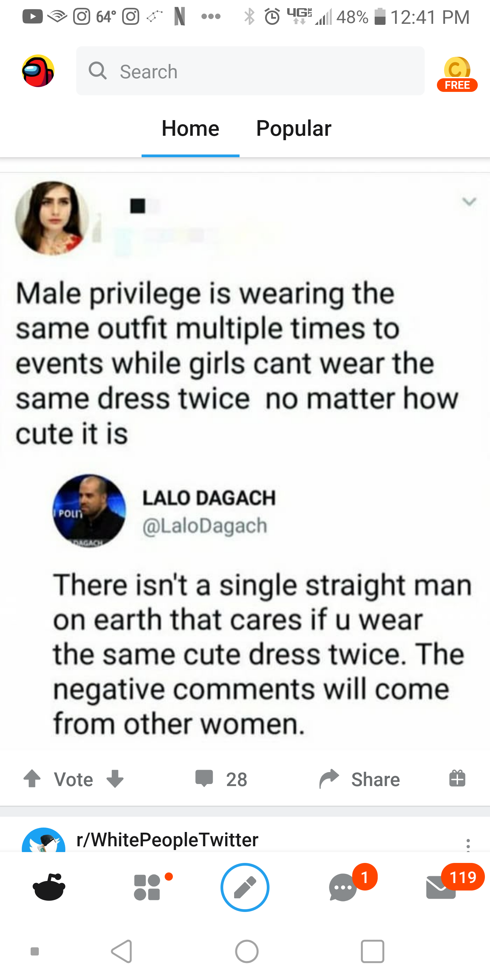Tap the search magnifier icon

[98, 71]
